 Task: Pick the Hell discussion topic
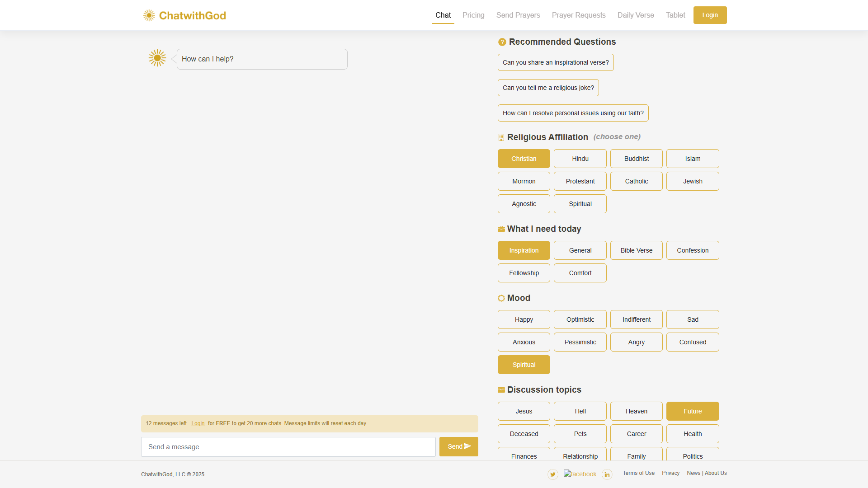580,411
